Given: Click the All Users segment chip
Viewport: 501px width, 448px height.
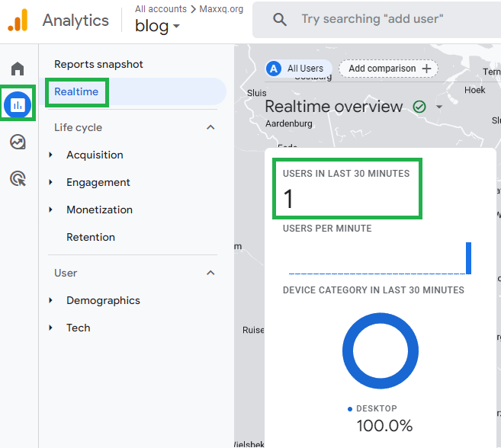Looking at the screenshot, I should (299, 69).
